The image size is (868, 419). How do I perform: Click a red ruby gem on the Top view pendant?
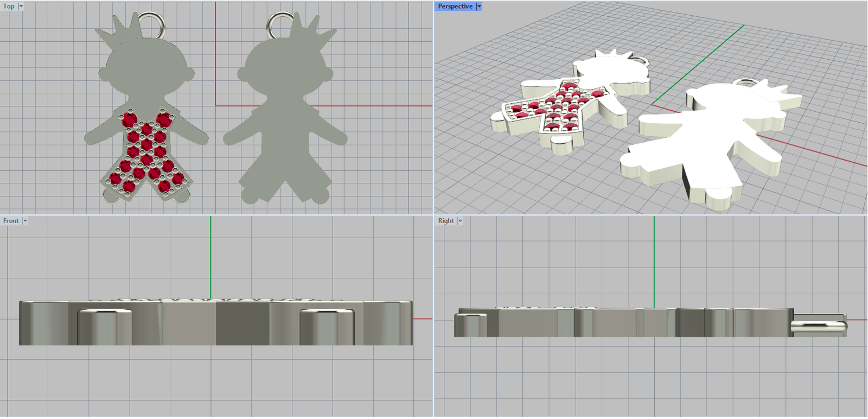[x=146, y=145]
